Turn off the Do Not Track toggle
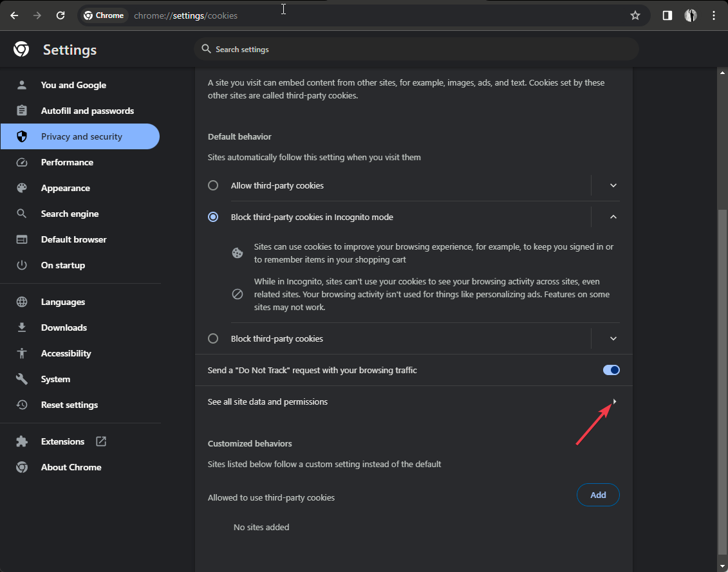 (611, 370)
